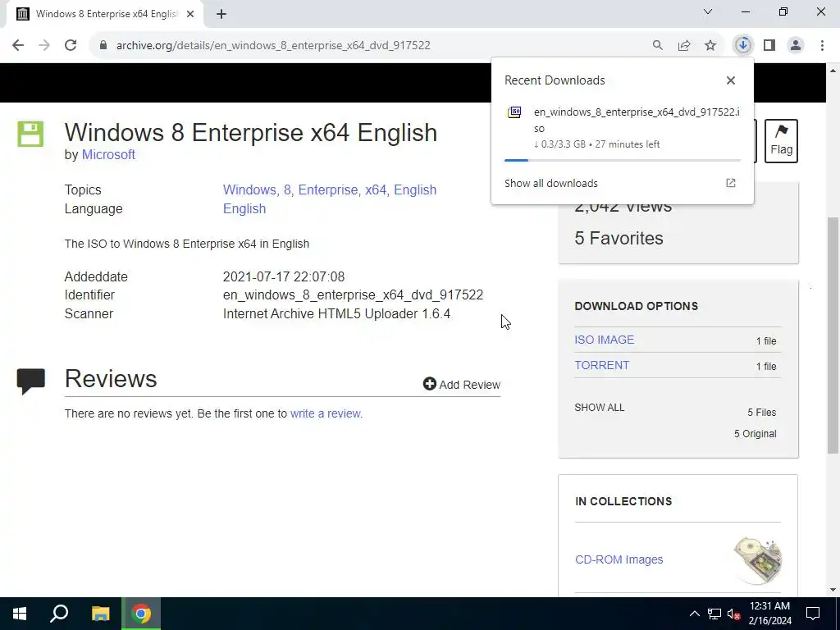Open the English topic link
The image size is (840, 630).
[415, 190]
